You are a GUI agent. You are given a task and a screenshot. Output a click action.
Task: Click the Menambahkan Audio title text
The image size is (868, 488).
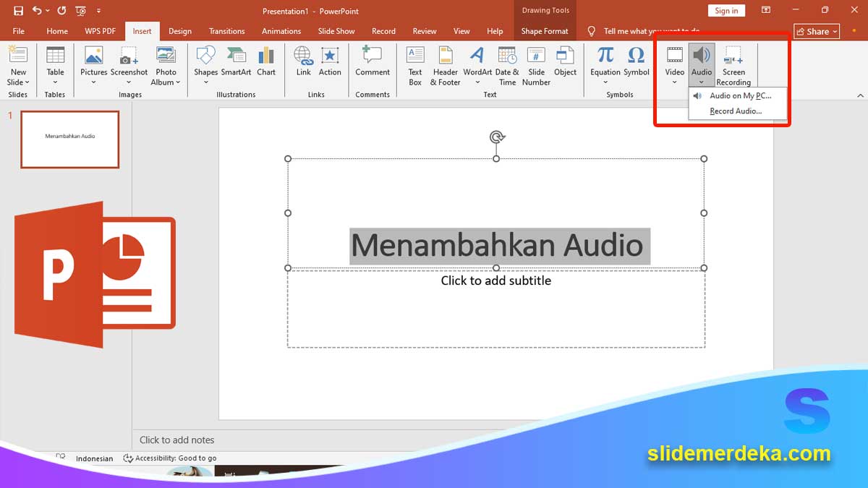tap(497, 246)
